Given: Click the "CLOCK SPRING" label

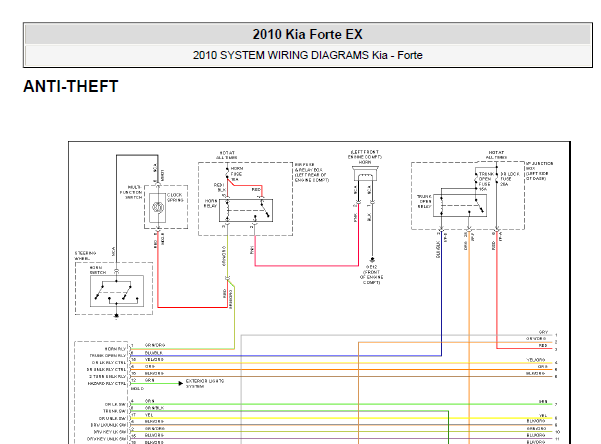Looking at the screenshot, I should pyautogui.click(x=175, y=197).
